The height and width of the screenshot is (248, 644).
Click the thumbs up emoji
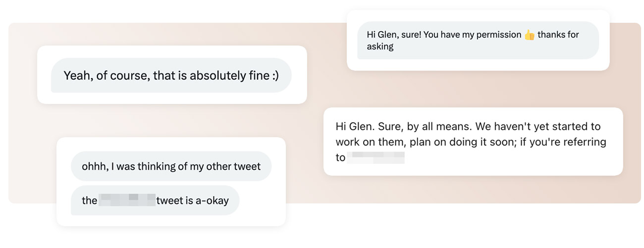[x=529, y=35]
